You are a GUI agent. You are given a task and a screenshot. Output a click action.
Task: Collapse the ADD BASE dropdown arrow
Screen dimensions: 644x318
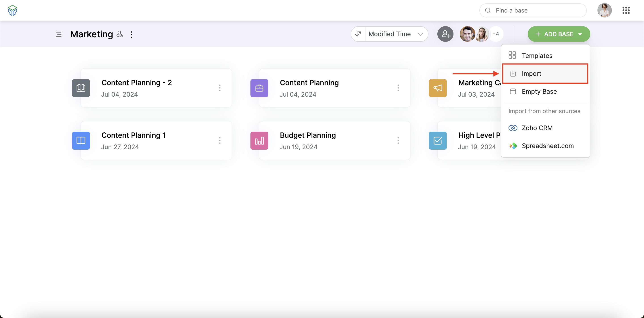(580, 34)
